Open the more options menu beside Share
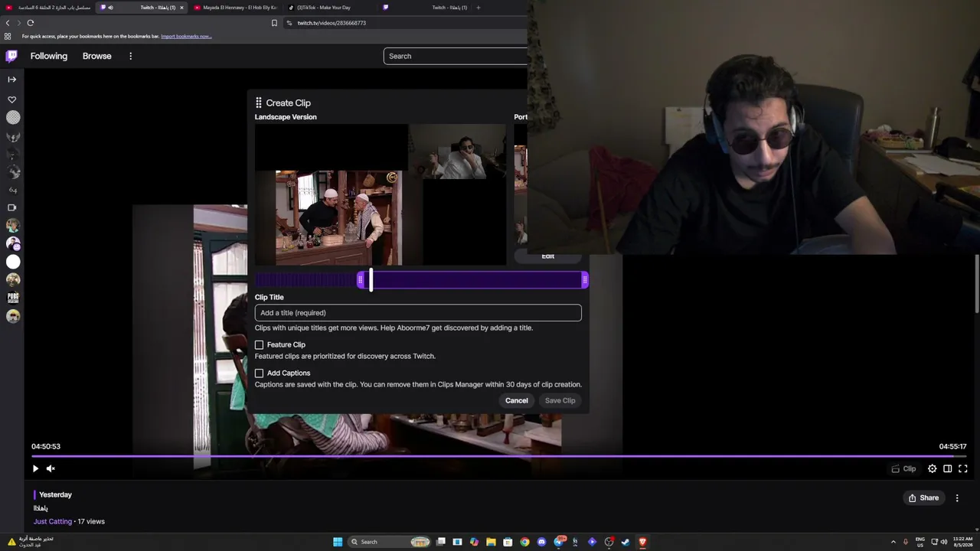The height and width of the screenshot is (551, 980). pos(957,497)
